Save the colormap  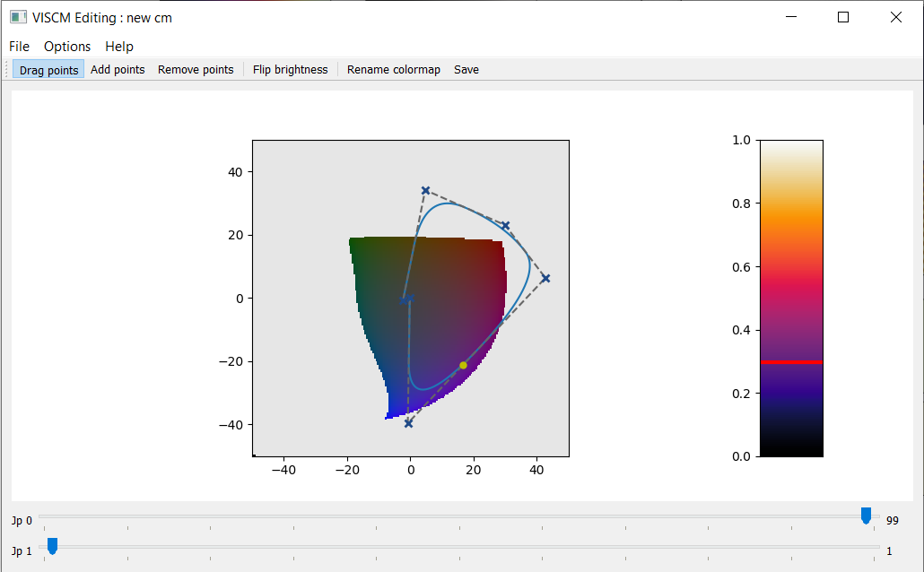click(x=466, y=70)
